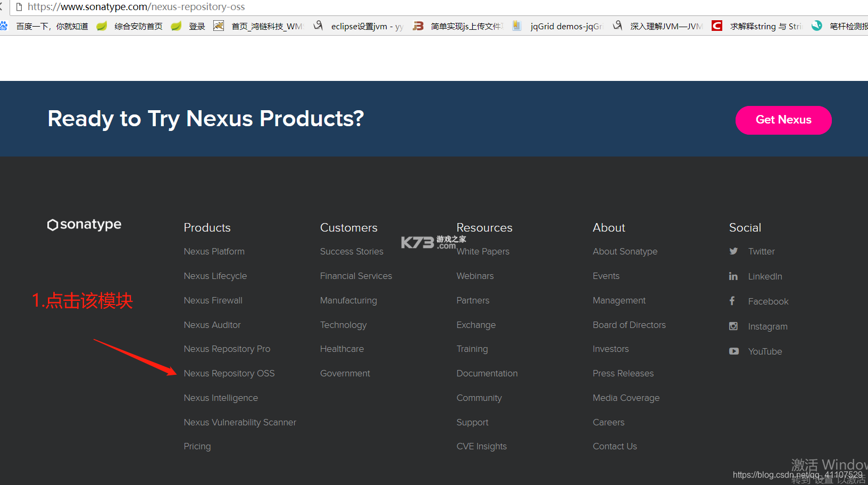The width and height of the screenshot is (868, 485).
Task: Open the Technology link under Customers
Action: [343, 325]
